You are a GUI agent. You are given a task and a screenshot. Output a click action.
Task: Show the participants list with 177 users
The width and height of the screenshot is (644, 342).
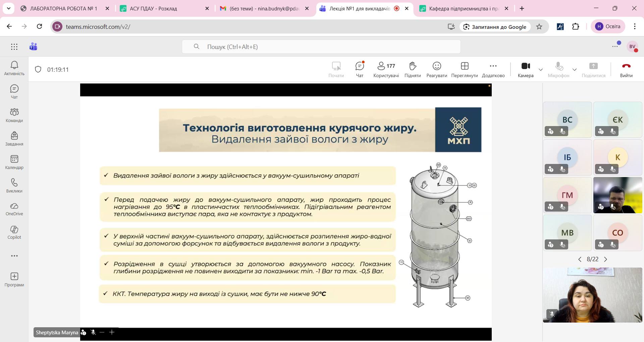[x=386, y=69]
